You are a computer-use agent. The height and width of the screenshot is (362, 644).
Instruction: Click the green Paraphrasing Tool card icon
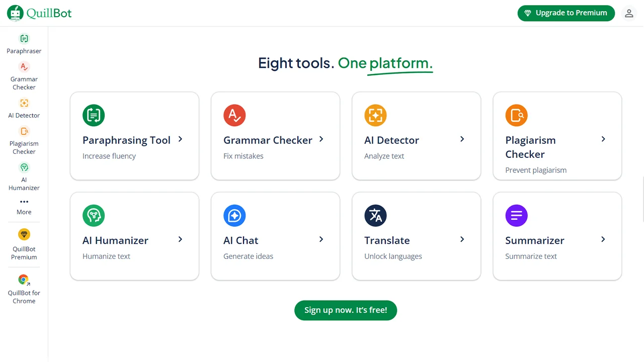(x=94, y=115)
